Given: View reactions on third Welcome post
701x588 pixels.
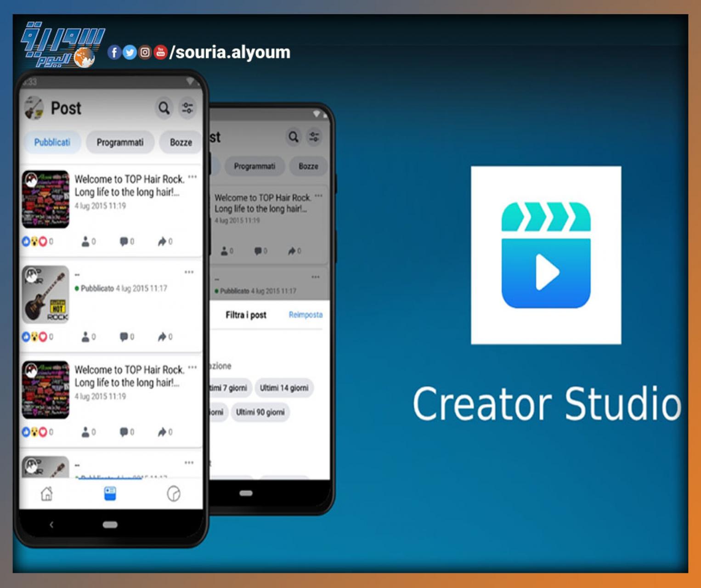Looking at the screenshot, I should 38,432.
